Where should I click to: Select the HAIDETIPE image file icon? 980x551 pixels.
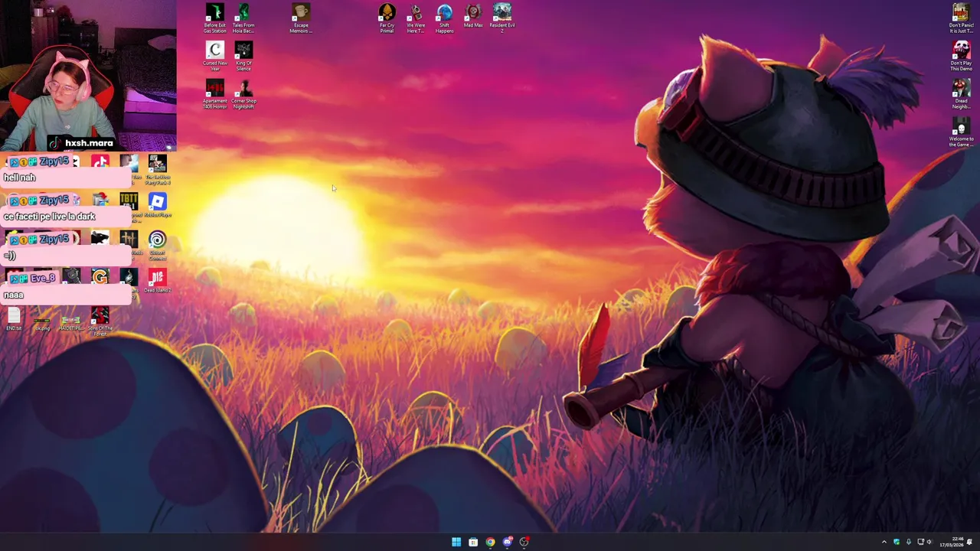pos(70,322)
